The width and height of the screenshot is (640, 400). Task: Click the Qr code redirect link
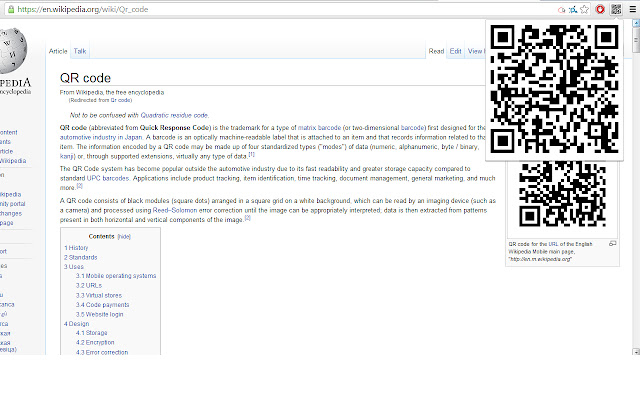tap(120, 100)
